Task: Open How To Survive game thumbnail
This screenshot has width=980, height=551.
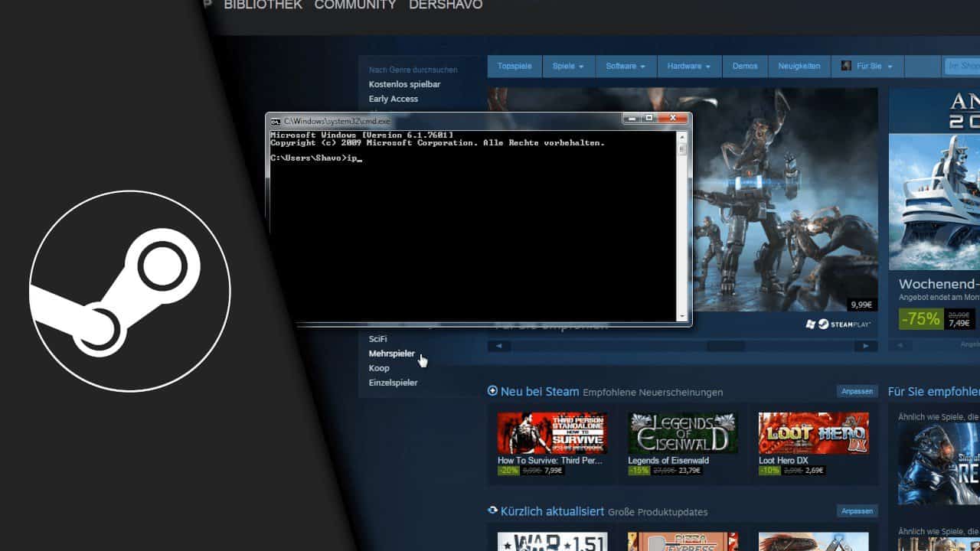Action: (x=552, y=433)
